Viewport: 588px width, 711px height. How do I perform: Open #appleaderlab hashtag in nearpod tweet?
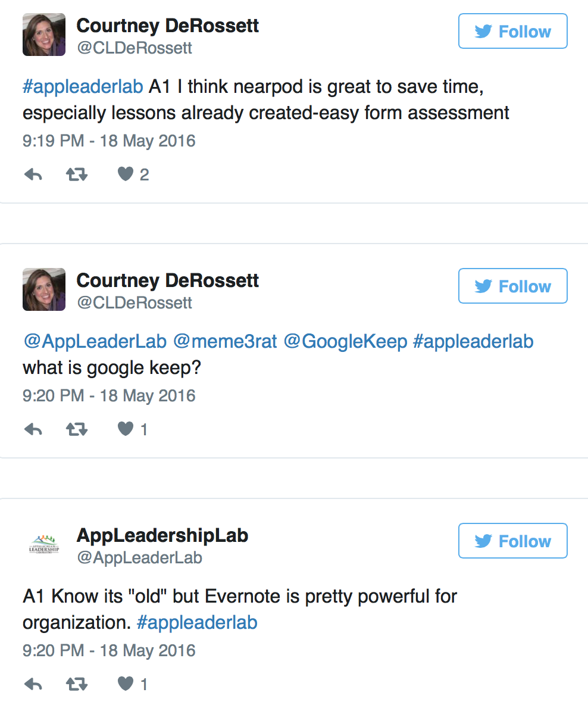(83, 86)
